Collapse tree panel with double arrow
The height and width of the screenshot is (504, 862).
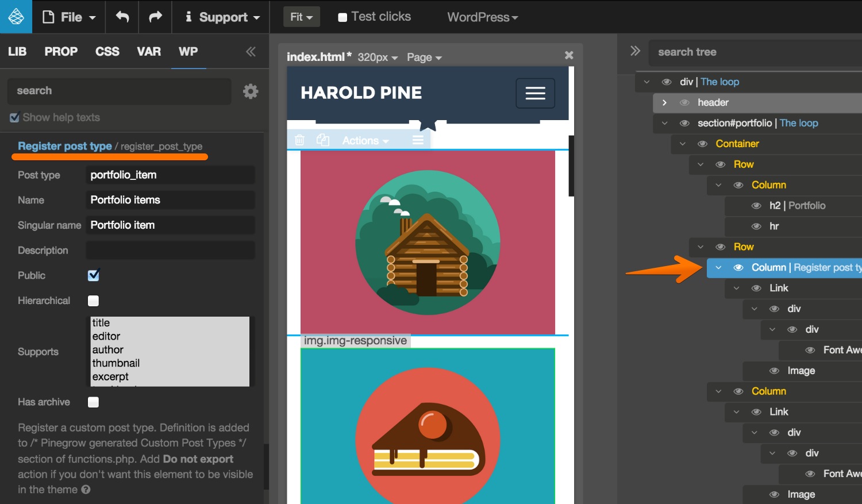coord(635,51)
